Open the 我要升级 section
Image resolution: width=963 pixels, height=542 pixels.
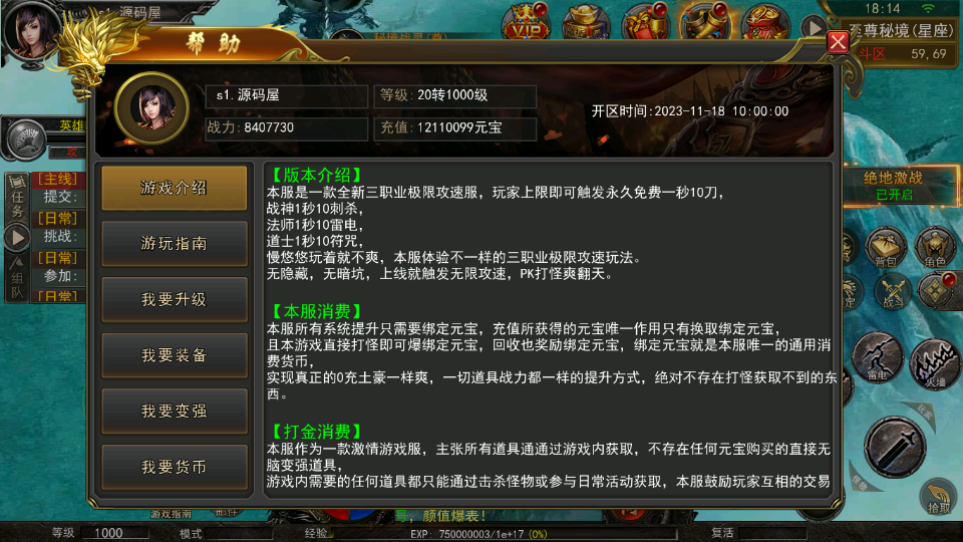click(174, 300)
